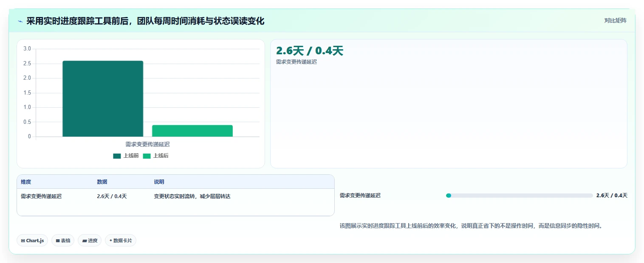Click the chart x-axis label 需求变更传递延迟
Screen dimensions: 644x263
(147, 144)
